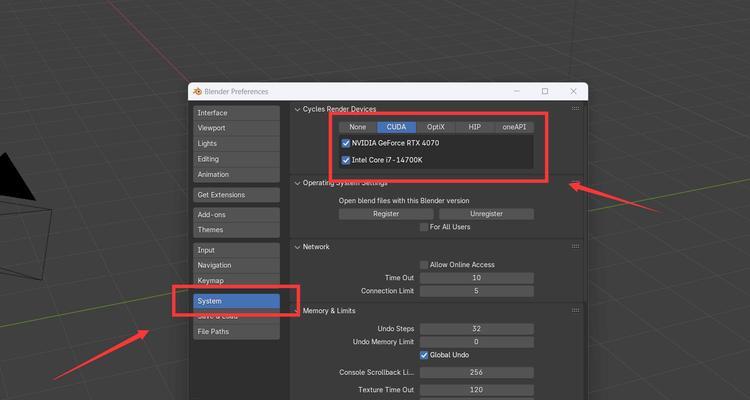Check the For All Users option
Viewport: 750px width, 400px height.
pyautogui.click(x=424, y=227)
